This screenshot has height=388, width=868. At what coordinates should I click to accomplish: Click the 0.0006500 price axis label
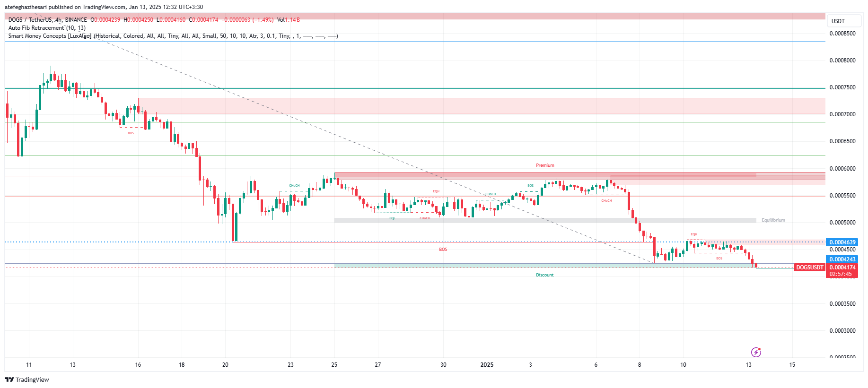tap(842, 141)
